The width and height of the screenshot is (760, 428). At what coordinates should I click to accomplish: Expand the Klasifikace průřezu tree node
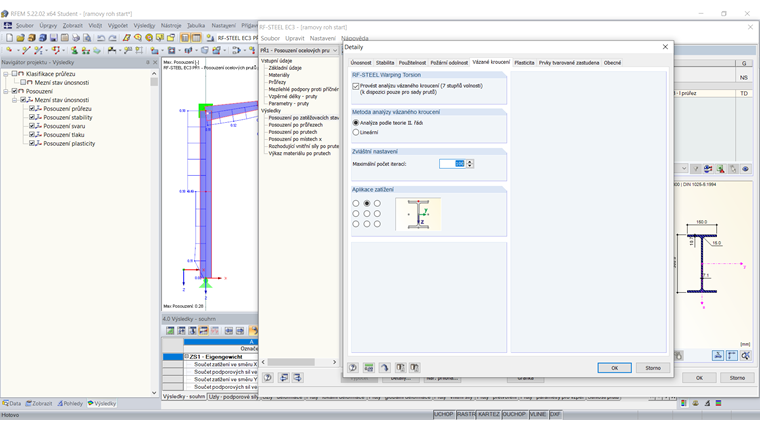(6, 74)
